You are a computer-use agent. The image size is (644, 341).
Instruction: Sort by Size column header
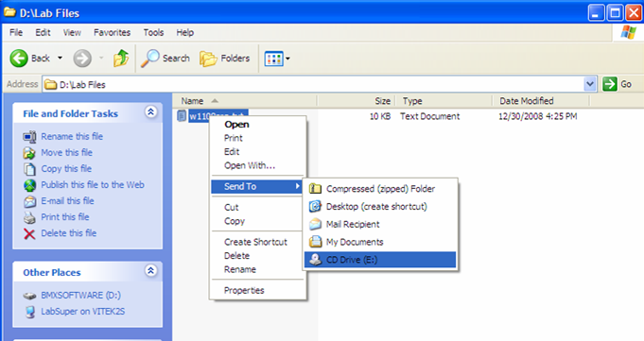(357, 101)
